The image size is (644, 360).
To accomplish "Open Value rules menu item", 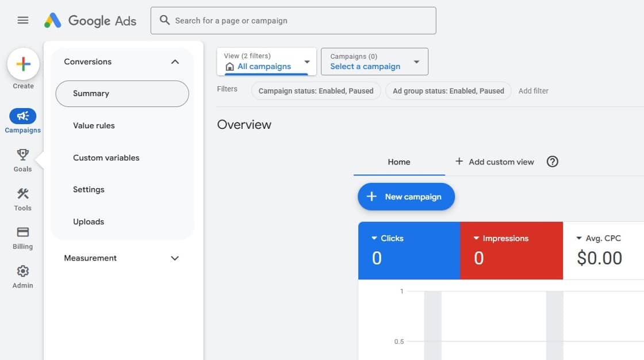I will (94, 125).
